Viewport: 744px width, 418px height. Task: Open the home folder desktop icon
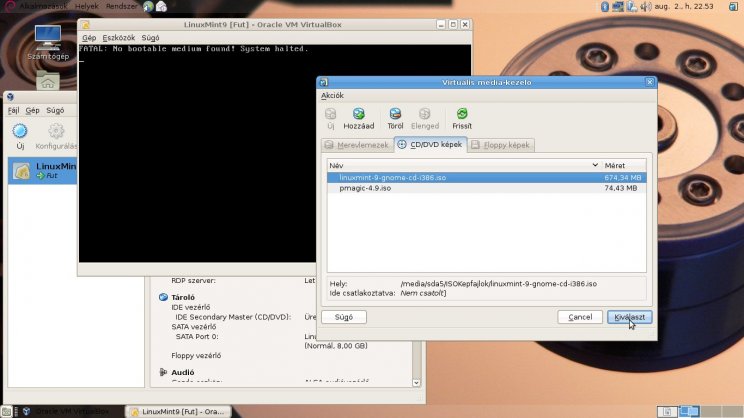pyautogui.click(x=47, y=81)
